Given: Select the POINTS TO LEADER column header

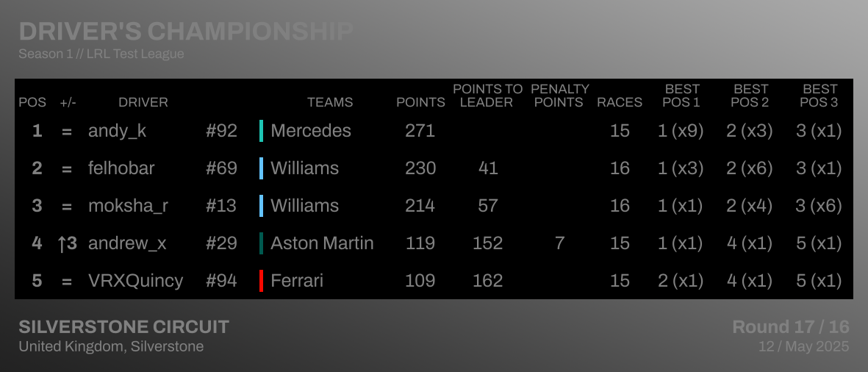Looking at the screenshot, I should (x=487, y=96).
